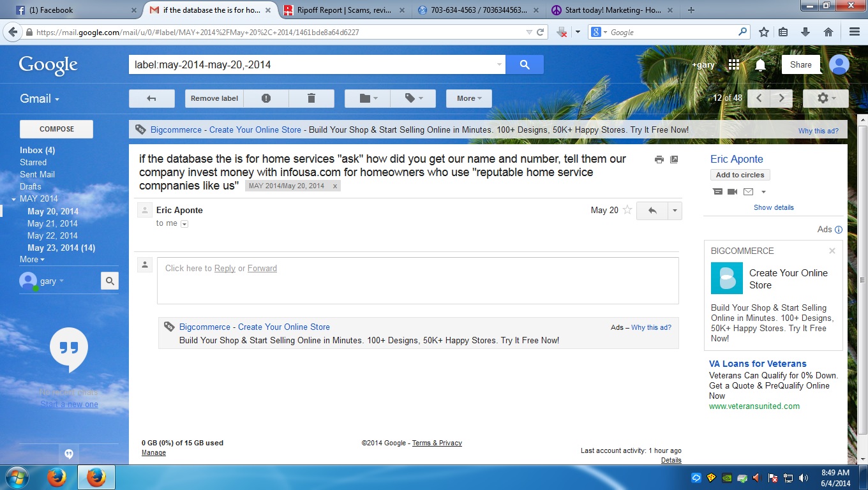Open the Sent Mail folder
The image size is (868, 490).
[x=38, y=174]
